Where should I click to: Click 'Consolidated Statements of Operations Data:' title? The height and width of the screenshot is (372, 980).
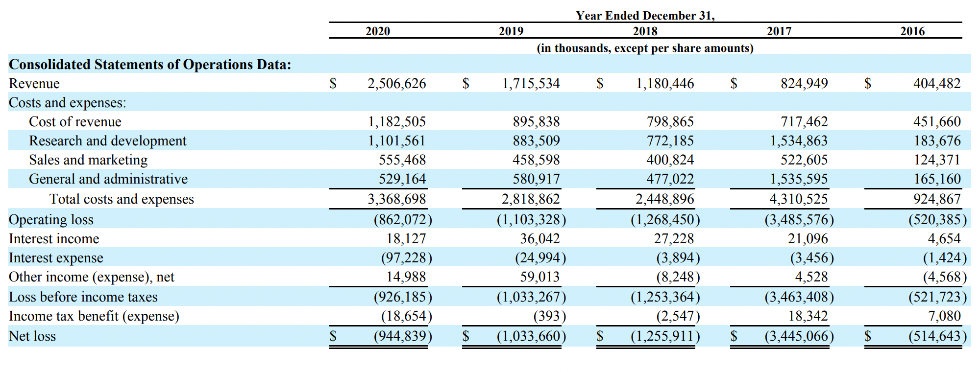tap(150, 65)
